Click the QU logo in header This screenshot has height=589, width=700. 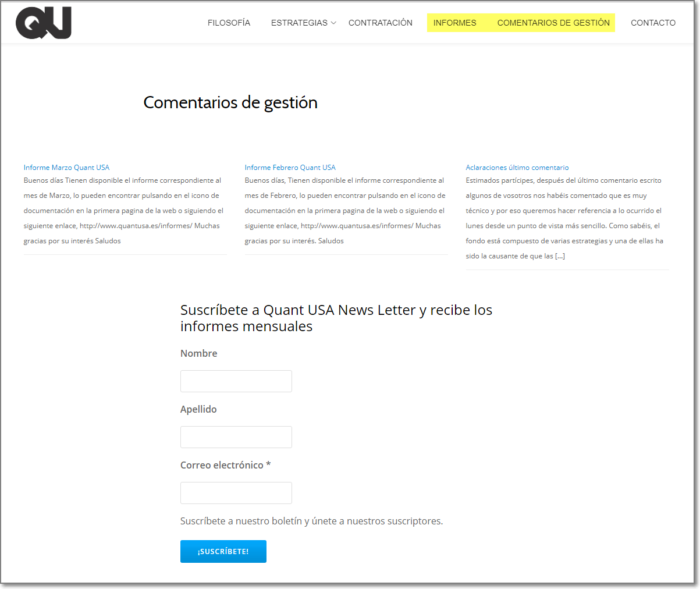coord(44,23)
